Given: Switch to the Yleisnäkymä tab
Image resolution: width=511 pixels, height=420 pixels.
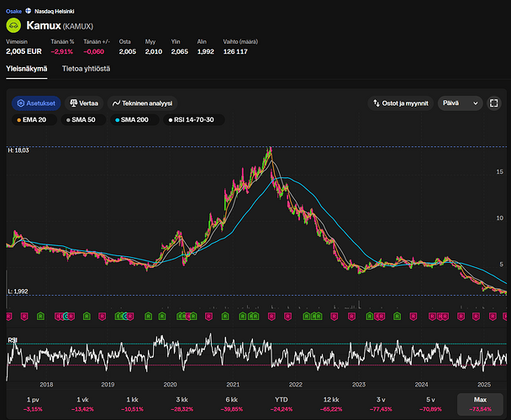Looking at the screenshot, I should tap(26, 69).
